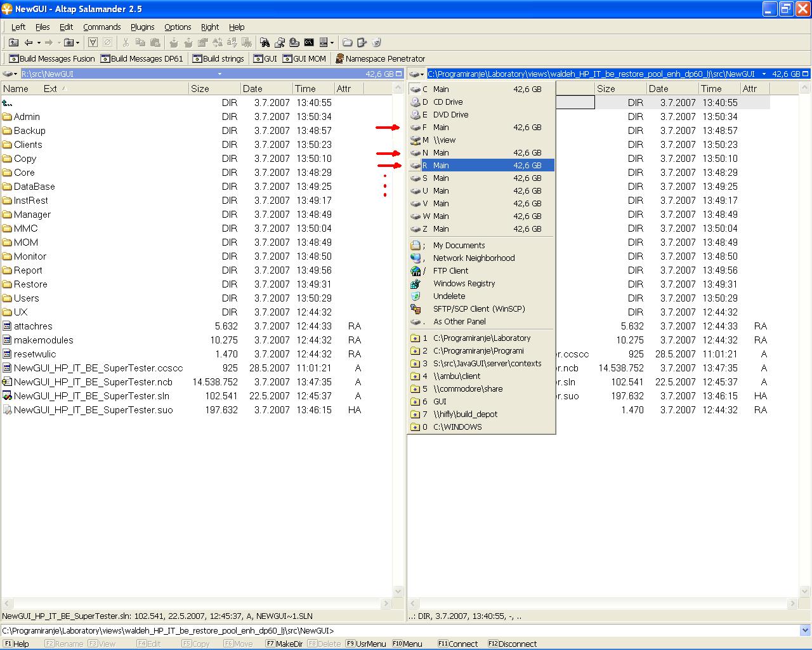
Task: Open the back history dropdown arrow
Action: point(38,43)
